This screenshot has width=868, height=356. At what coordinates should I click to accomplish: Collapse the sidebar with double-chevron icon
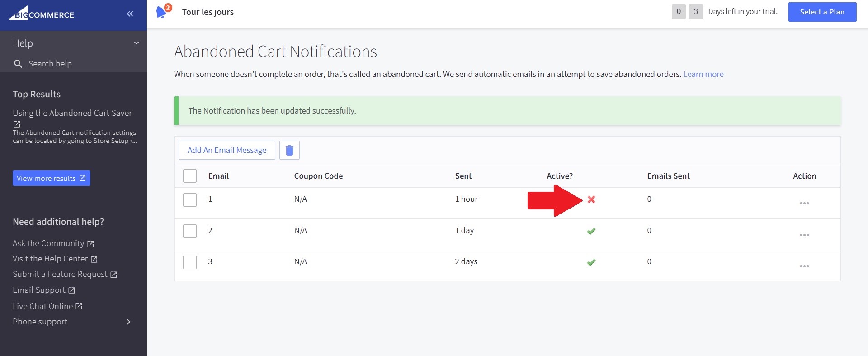pyautogui.click(x=130, y=14)
